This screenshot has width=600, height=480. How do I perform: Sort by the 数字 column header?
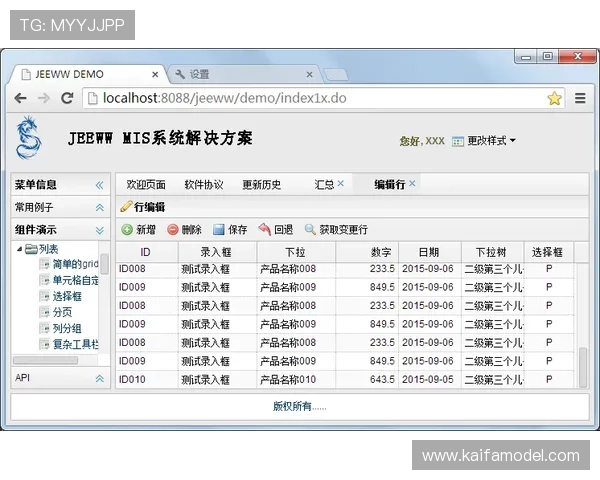point(367,252)
